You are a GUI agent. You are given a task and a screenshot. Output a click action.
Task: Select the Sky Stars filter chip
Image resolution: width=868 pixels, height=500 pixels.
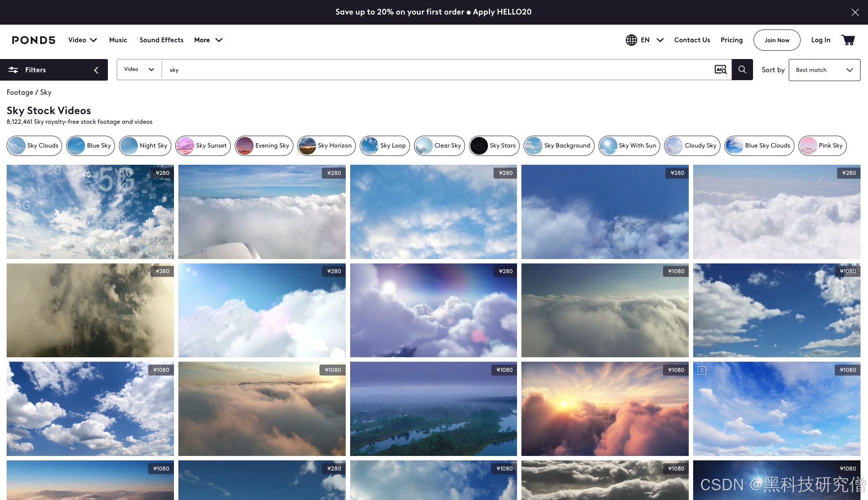pyautogui.click(x=494, y=146)
